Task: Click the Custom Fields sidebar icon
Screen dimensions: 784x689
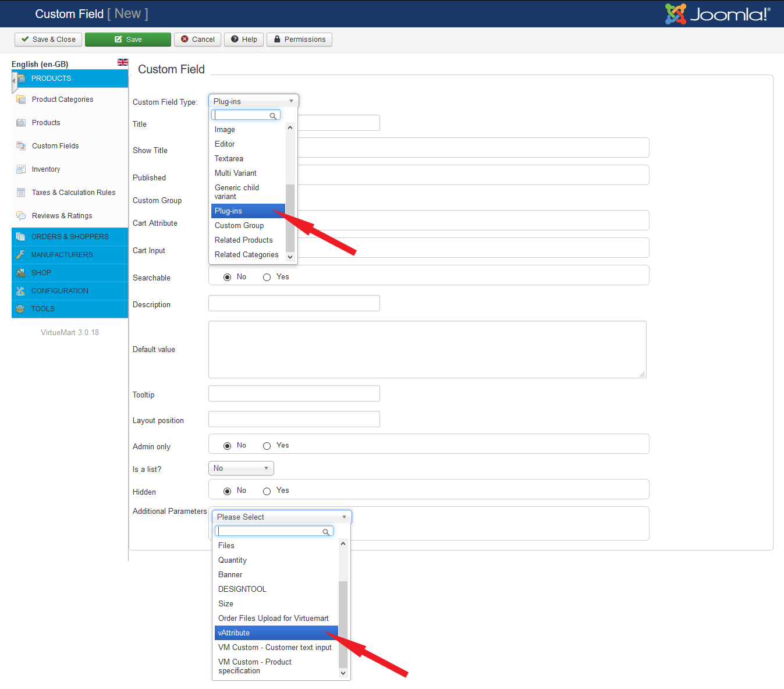Action: [x=21, y=146]
